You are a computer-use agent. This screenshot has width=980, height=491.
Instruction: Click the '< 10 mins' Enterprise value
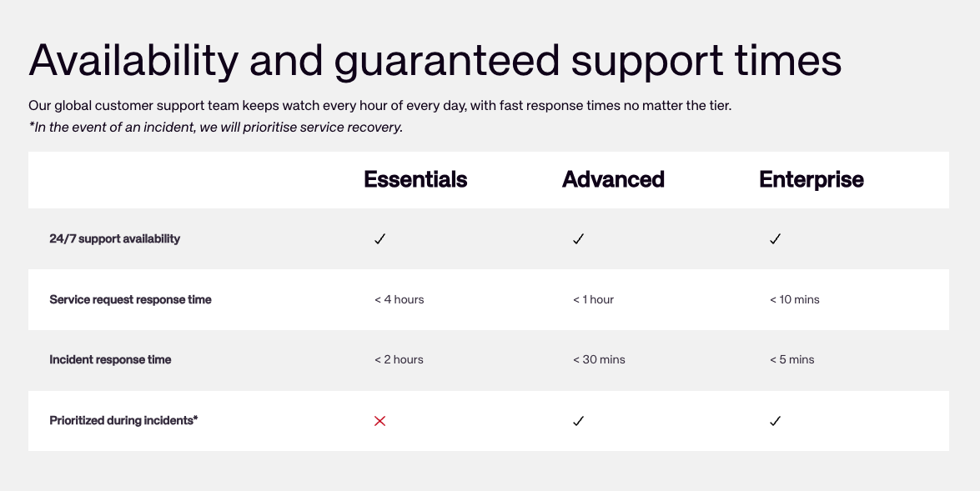pyautogui.click(x=794, y=299)
